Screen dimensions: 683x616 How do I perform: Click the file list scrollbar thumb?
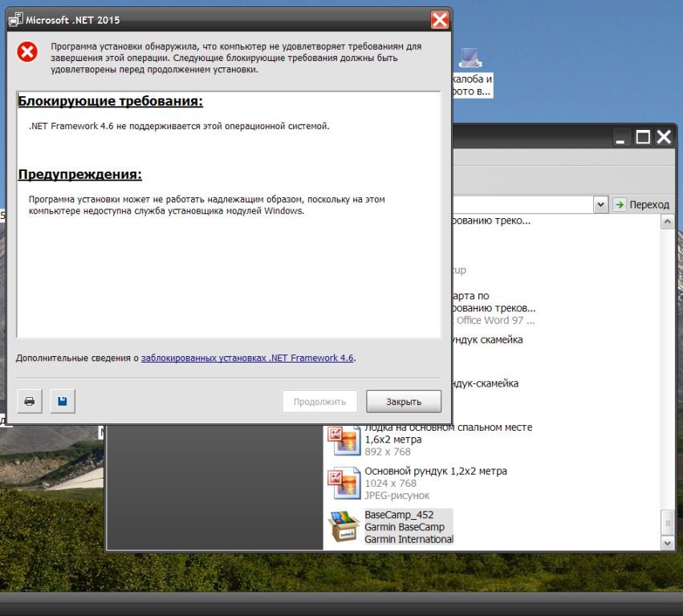pyautogui.click(x=667, y=522)
